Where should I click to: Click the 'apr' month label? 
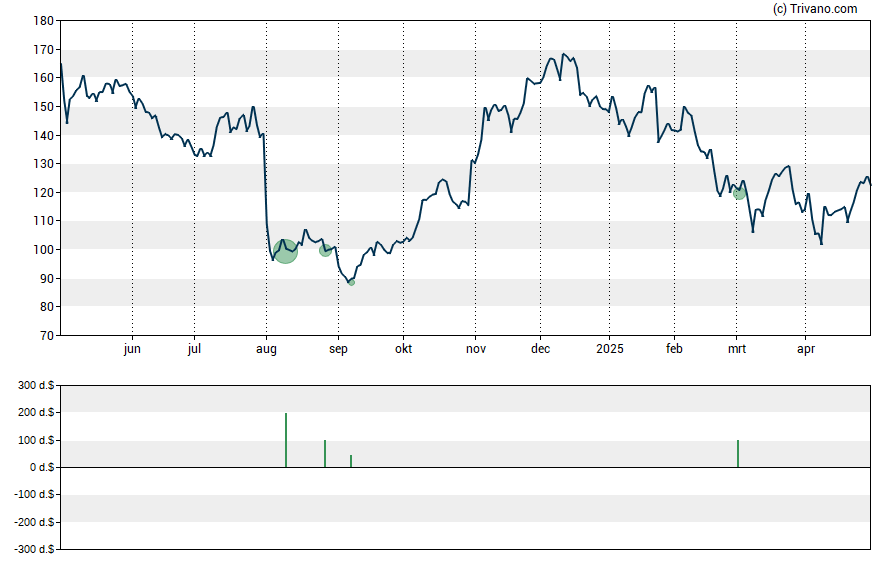pos(805,349)
